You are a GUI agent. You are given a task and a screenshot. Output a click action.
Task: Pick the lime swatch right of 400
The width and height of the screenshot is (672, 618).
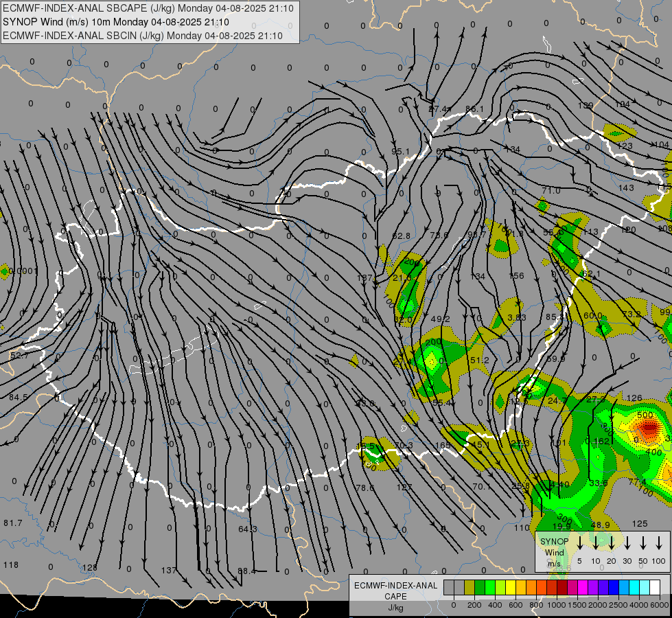click(500, 588)
